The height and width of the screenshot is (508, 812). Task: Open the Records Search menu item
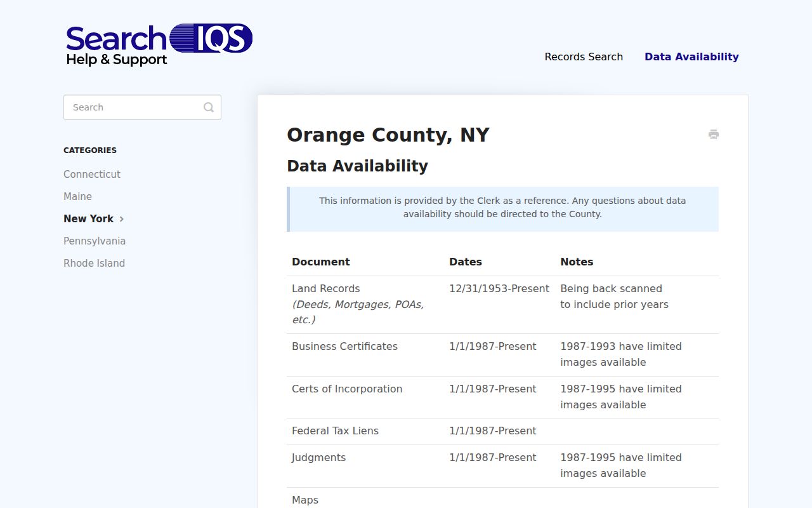click(584, 57)
